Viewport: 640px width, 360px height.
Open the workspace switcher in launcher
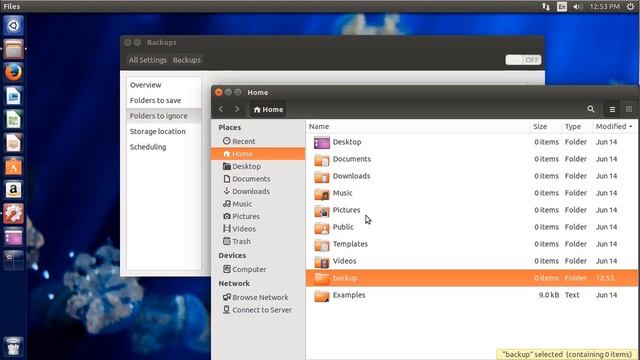pos(13,260)
